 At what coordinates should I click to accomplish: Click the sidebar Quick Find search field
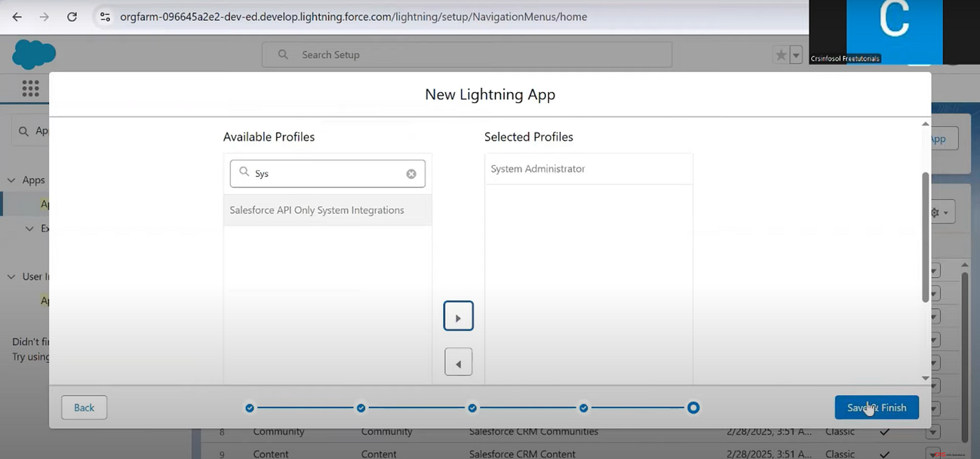pyautogui.click(x=30, y=131)
